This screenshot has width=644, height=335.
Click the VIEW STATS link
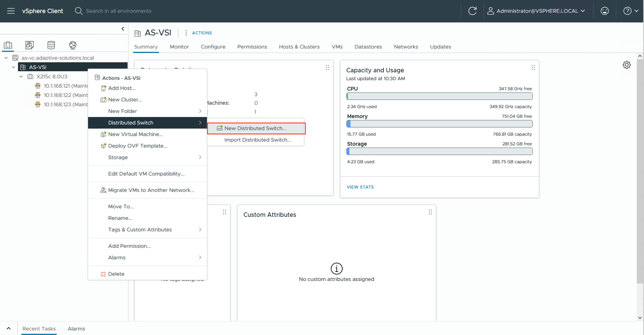tap(360, 187)
